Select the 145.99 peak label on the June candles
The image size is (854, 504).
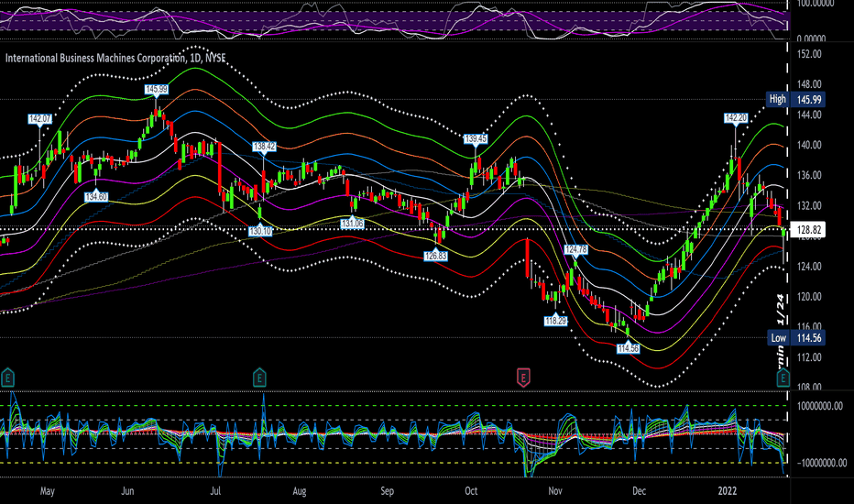coord(157,90)
